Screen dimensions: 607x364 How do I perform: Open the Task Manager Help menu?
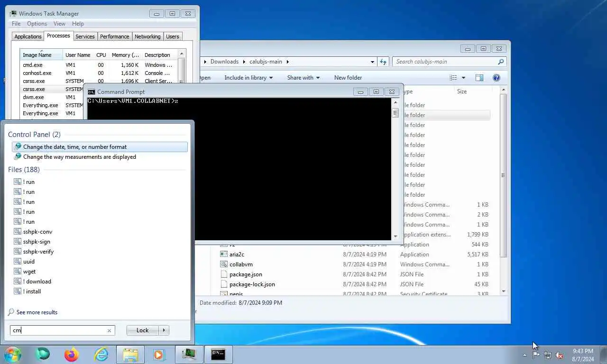click(78, 24)
